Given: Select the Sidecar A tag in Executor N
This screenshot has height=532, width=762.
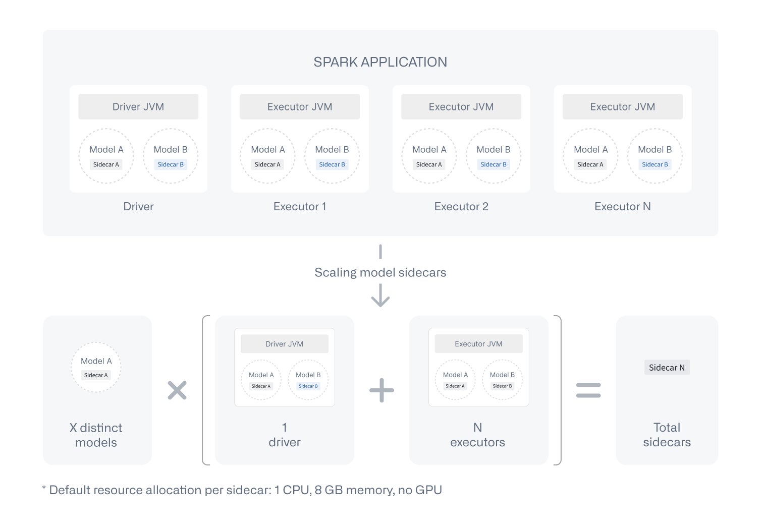Looking at the screenshot, I should tap(590, 164).
